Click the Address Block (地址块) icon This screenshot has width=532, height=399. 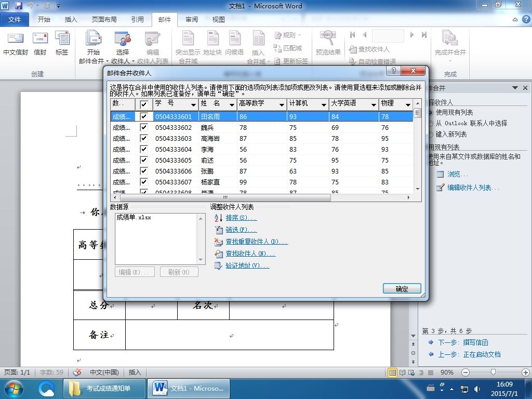point(212,43)
